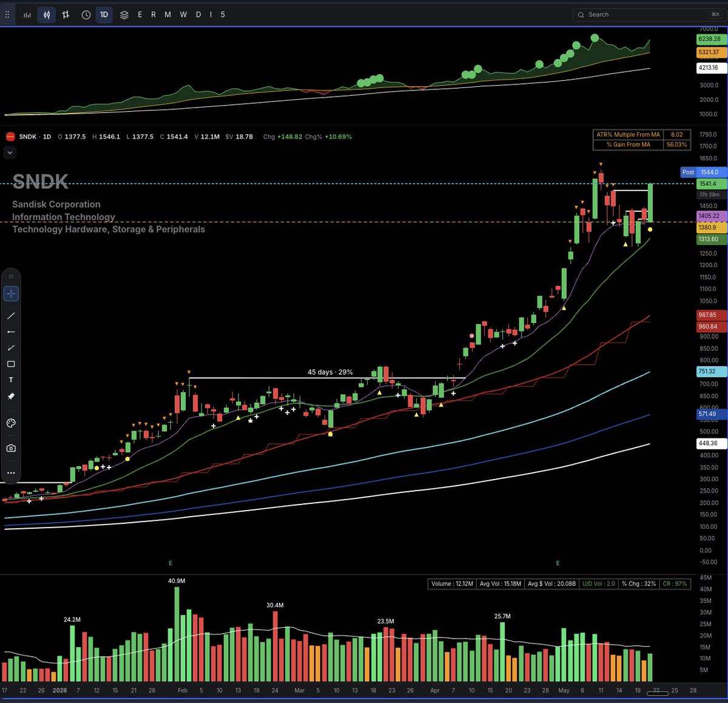Open the color palette tool

click(x=11, y=423)
